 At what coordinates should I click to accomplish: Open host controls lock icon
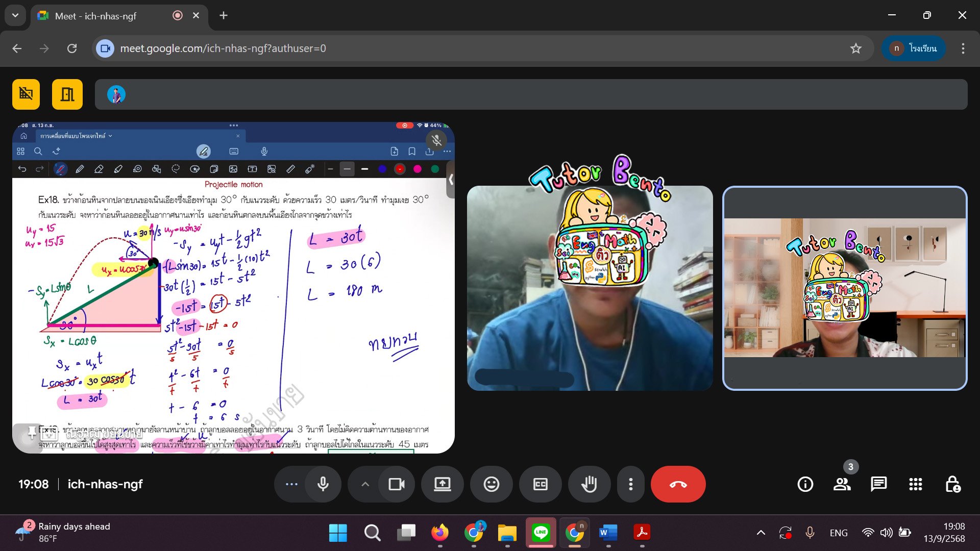point(952,484)
